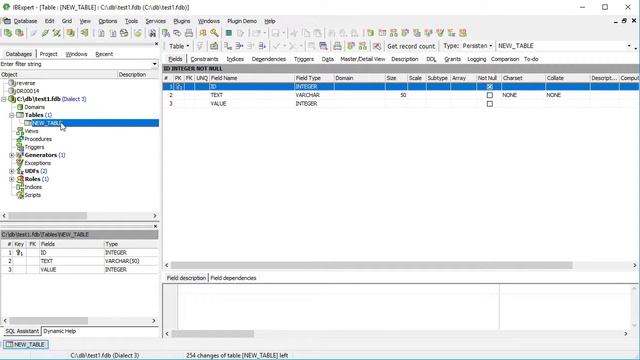This screenshot has width=640, height=360.
Task: Expand the Generators tree node
Action: 12,155
